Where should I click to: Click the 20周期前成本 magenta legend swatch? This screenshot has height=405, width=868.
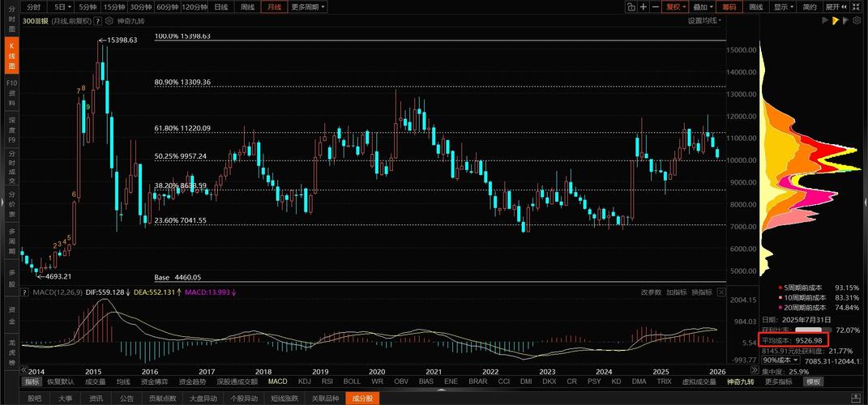tap(781, 307)
